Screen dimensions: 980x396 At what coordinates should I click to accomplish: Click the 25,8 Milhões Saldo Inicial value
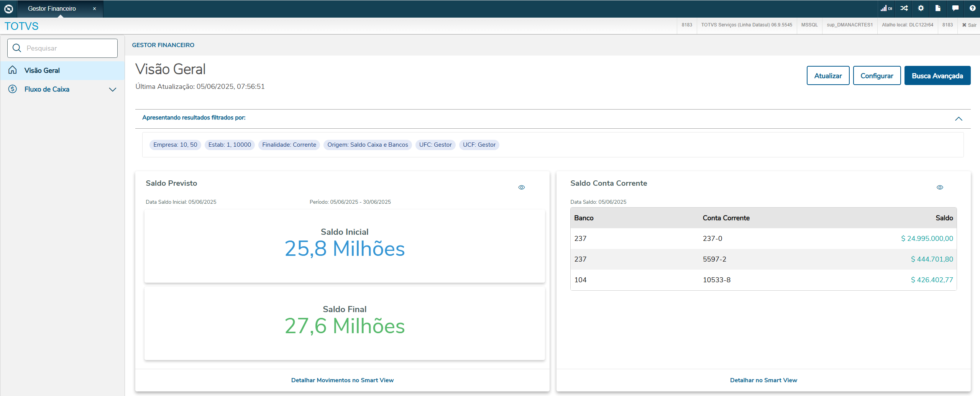(x=345, y=249)
